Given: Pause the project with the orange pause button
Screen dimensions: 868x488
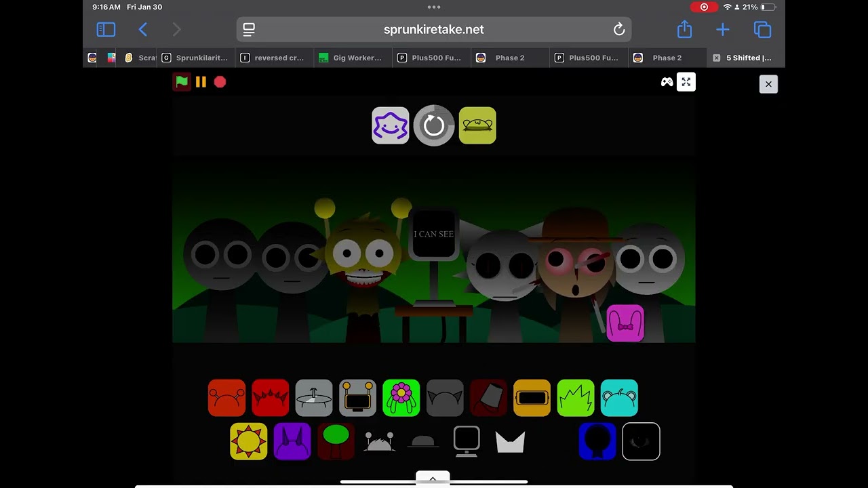Looking at the screenshot, I should click(x=201, y=82).
